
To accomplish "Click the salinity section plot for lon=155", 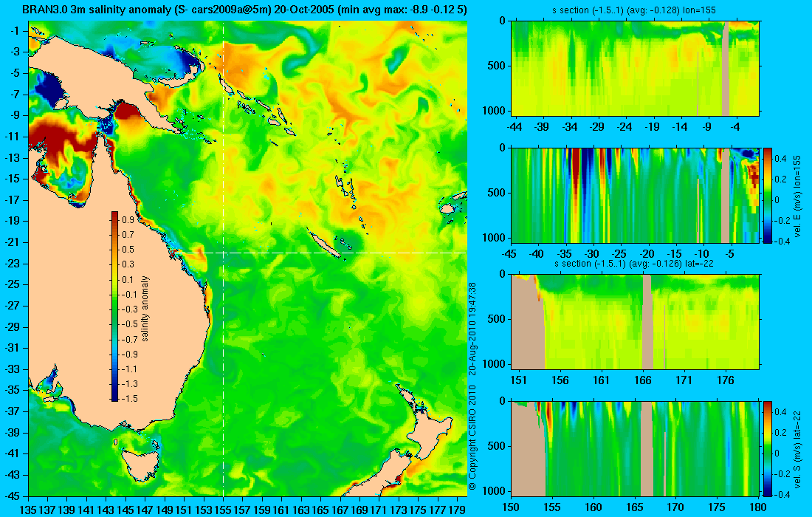I will 636,69.
